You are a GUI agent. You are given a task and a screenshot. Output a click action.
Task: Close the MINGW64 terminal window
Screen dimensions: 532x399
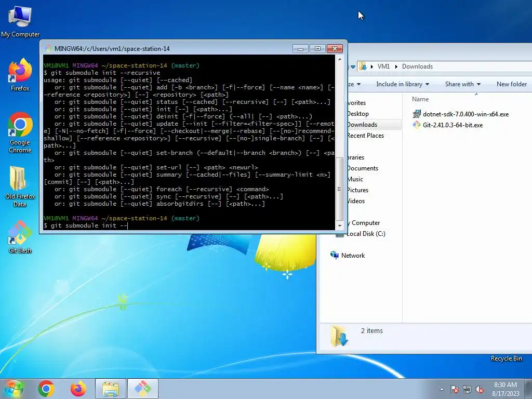335,48
